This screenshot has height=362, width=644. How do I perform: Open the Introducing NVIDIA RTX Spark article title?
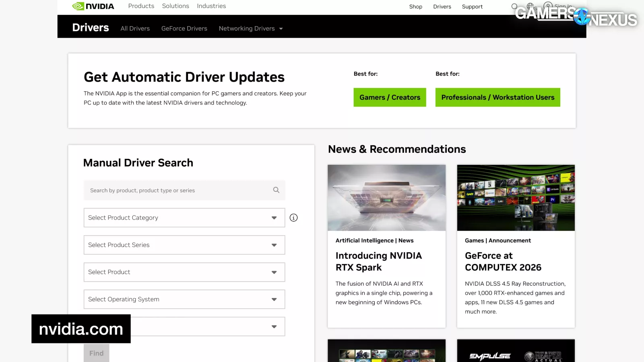[x=379, y=261]
